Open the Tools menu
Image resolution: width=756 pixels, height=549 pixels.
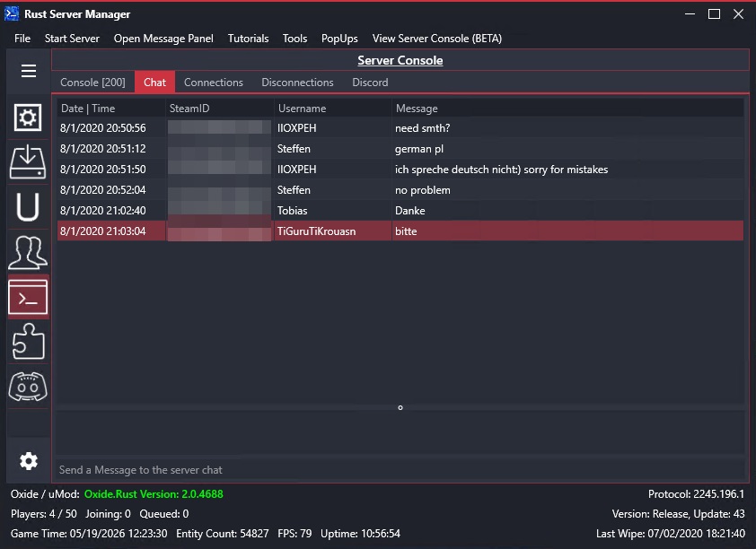point(294,39)
